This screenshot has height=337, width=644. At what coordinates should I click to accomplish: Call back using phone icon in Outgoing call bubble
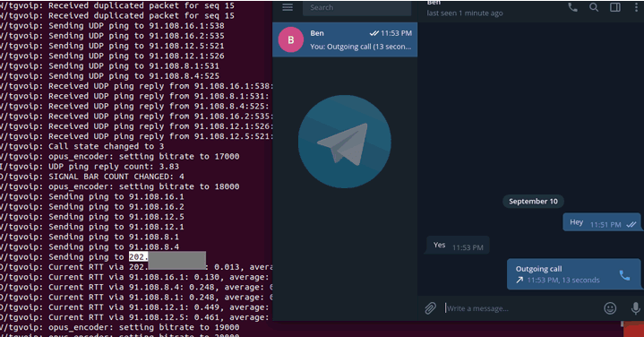click(x=624, y=275)
